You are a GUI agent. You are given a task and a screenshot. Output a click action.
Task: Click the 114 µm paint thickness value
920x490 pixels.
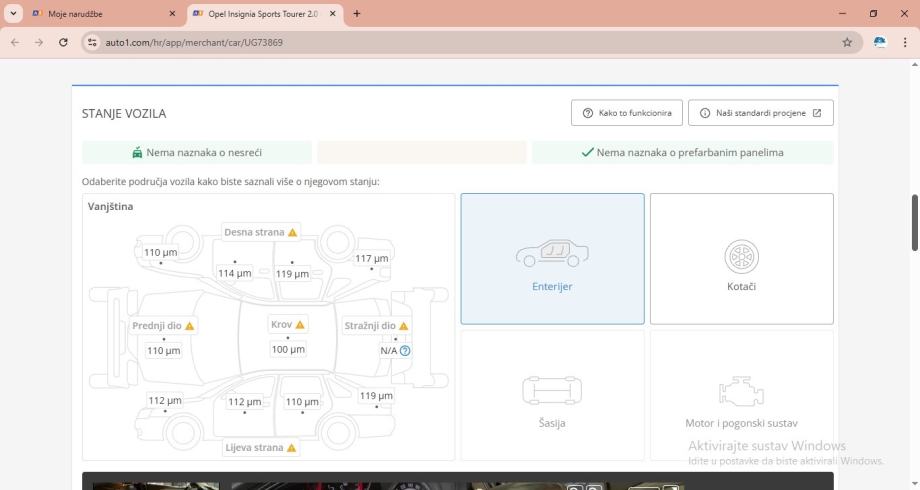tap(235, 273)
